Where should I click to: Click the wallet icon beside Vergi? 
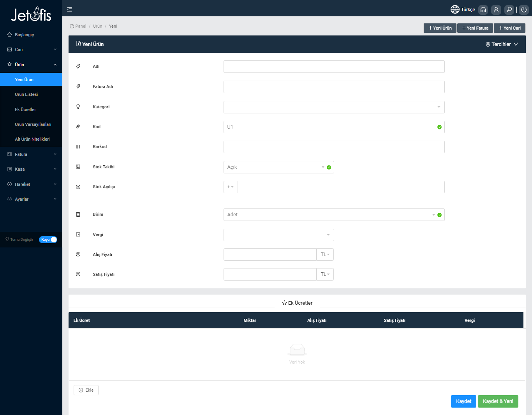tap(78, 235)
